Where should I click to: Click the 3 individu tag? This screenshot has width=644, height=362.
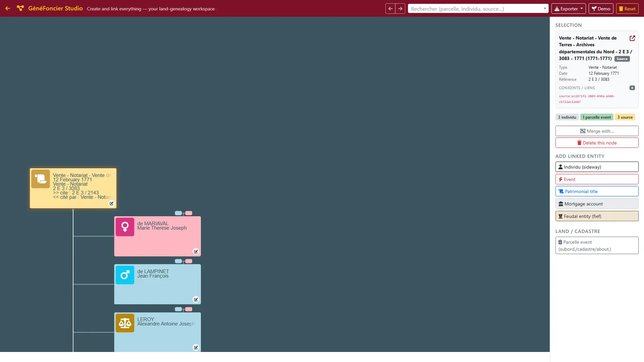coord(567,117)
